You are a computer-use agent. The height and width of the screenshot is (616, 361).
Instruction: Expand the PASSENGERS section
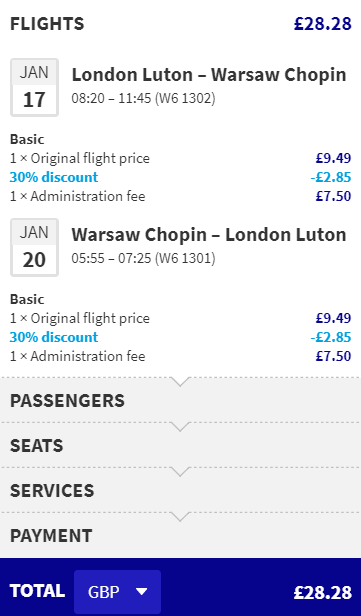pos(180,400)
